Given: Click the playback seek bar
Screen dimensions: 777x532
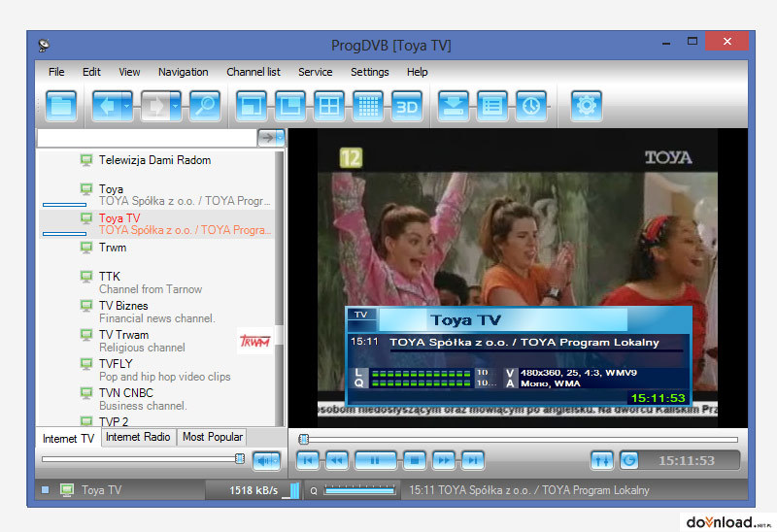Looking at the screenshot, I should [x=519, y=439].
